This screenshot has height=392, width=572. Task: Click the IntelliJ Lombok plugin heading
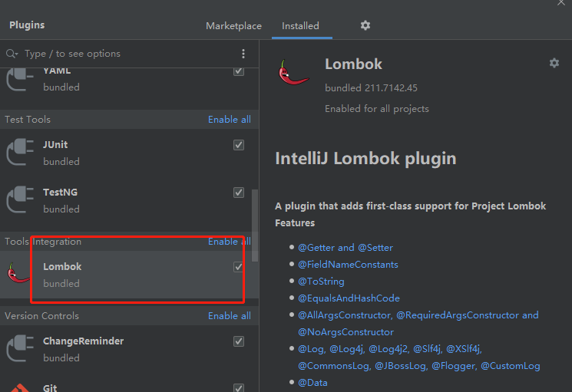(x=365, y=159)
